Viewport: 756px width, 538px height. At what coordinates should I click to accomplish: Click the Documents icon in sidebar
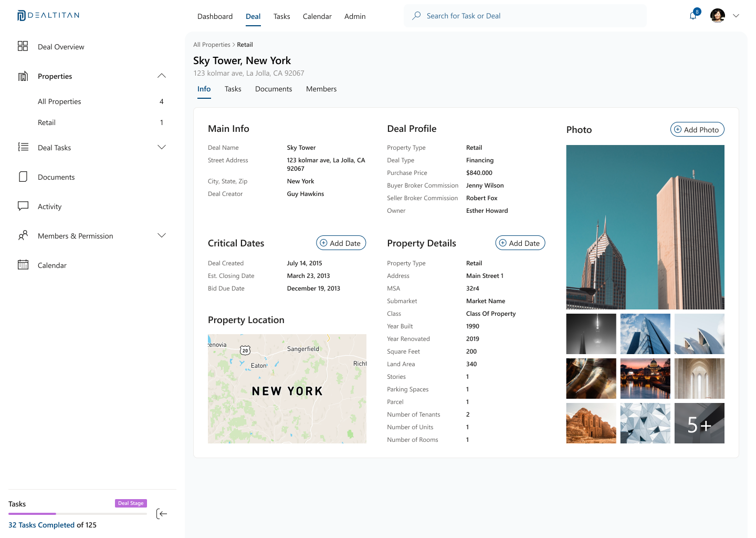(x=23, y=177)
